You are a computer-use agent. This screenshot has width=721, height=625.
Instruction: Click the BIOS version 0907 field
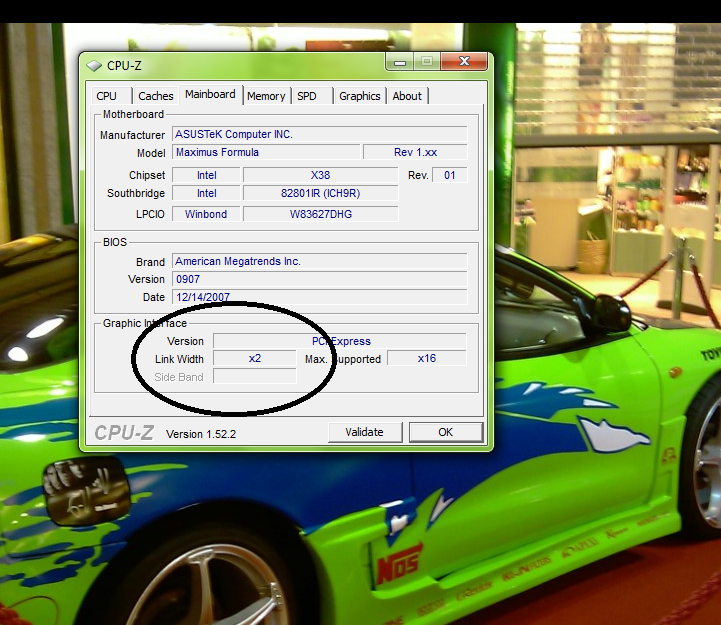coord(320,279)
